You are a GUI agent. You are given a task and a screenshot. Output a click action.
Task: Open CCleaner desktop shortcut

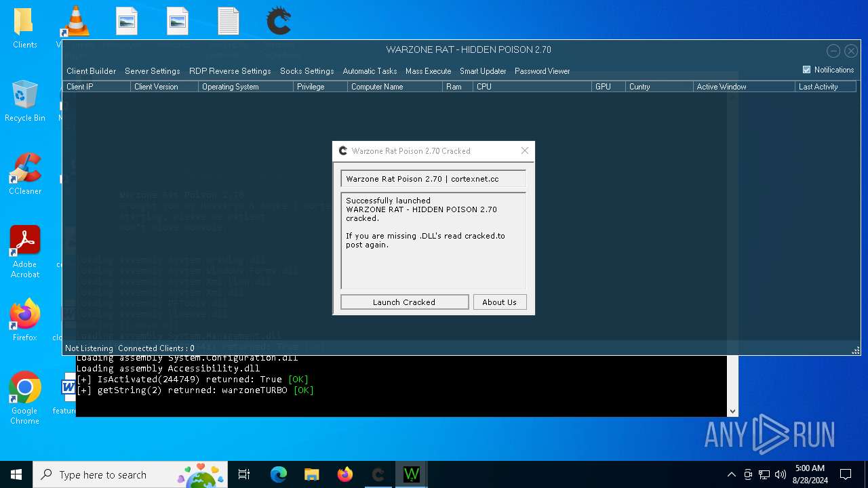pyautogui.click(x=25, y=174)
